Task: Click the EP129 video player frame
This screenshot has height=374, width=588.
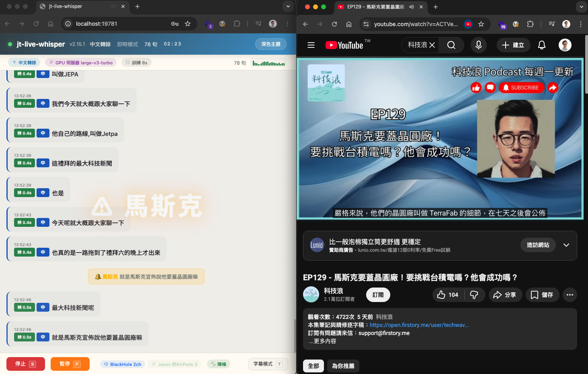Action: tap(440, 139)
